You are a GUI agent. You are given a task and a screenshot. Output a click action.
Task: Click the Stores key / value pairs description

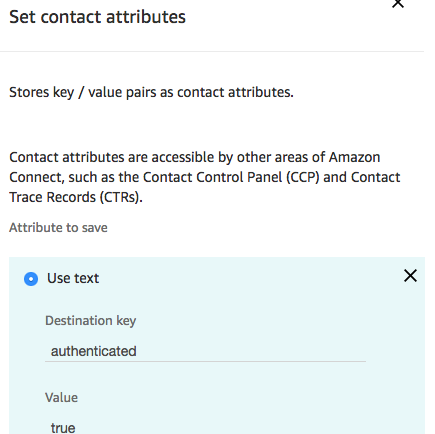point(151,92)
